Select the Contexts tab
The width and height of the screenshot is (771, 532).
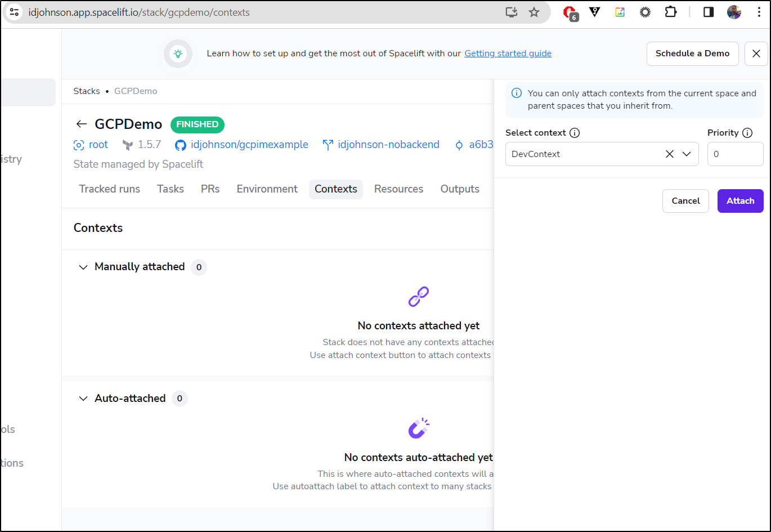[336, 189]
